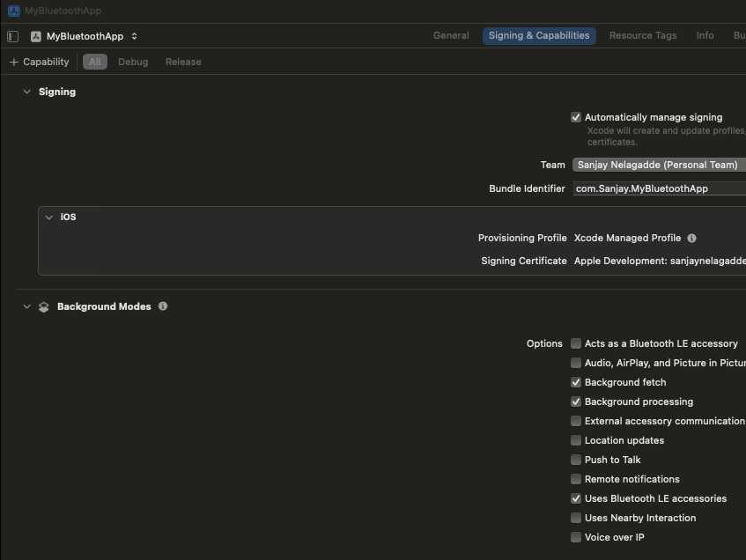Open the Resource Tags tab
Image resolution: width=746 pixels, height=560 pixels.
643,36
